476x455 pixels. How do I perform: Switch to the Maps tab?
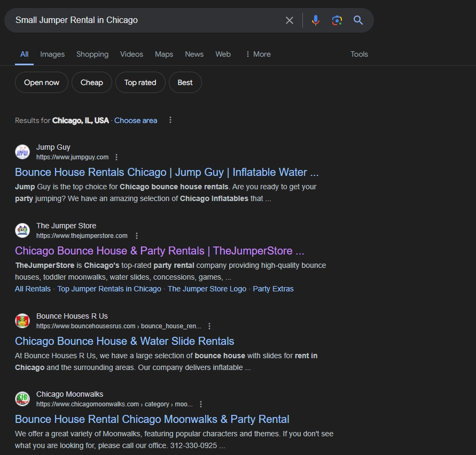click(x=164, y=54)
